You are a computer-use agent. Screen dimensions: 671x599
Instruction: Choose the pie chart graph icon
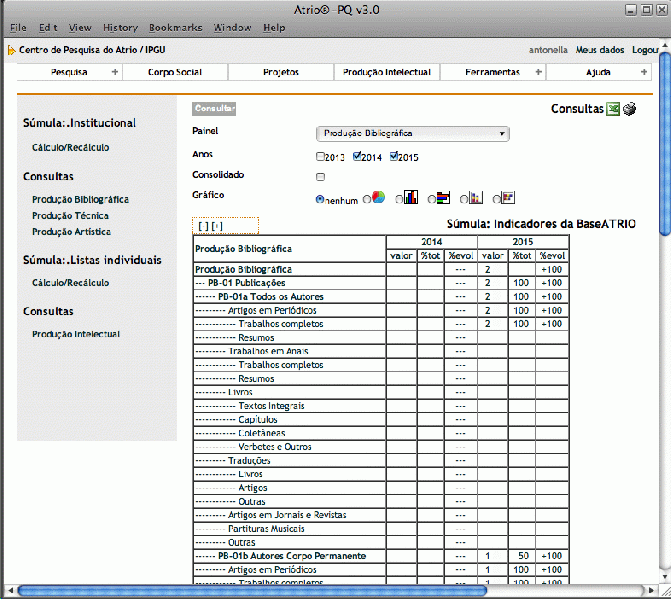pyautogui.click(x=379, y=197)
